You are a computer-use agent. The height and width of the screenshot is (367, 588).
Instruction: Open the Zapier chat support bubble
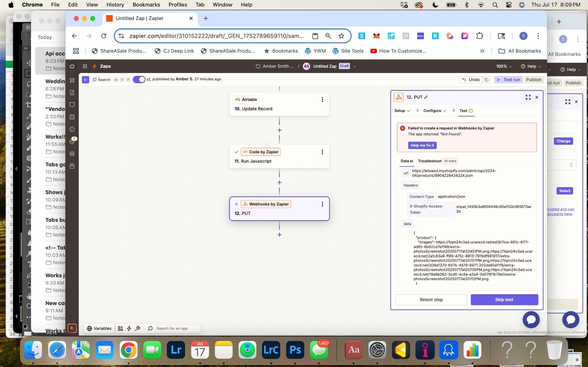tap(531, 319)
